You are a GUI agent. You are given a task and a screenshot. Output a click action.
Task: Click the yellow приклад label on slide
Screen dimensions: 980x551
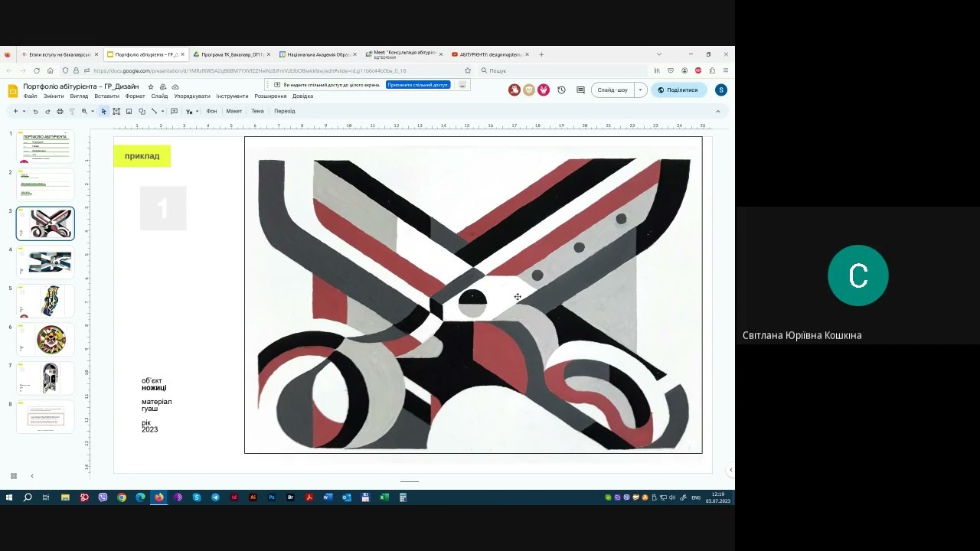tap(142, 156)
